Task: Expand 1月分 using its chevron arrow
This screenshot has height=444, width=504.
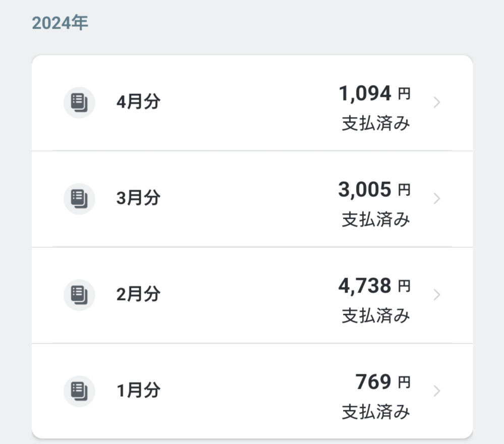Action: click(437, 391)
